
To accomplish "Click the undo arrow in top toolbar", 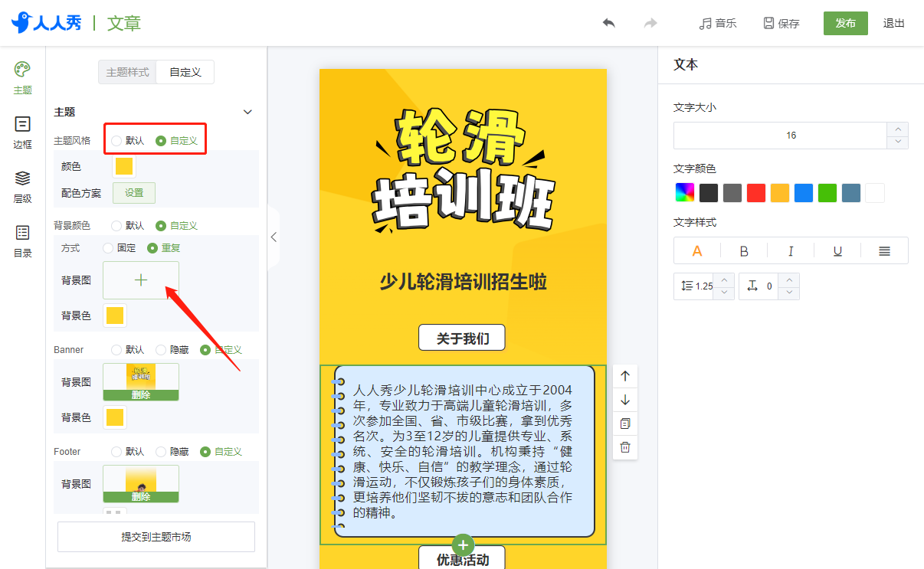I will point(608,23).
